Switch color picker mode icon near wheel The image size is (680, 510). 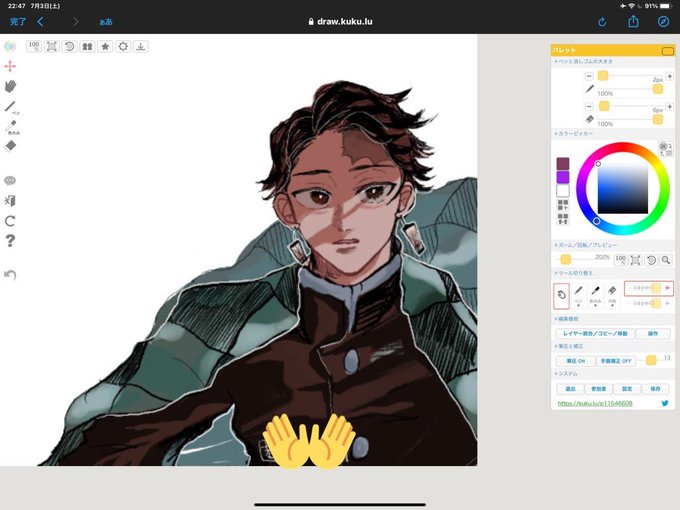[x=665, y=149]
